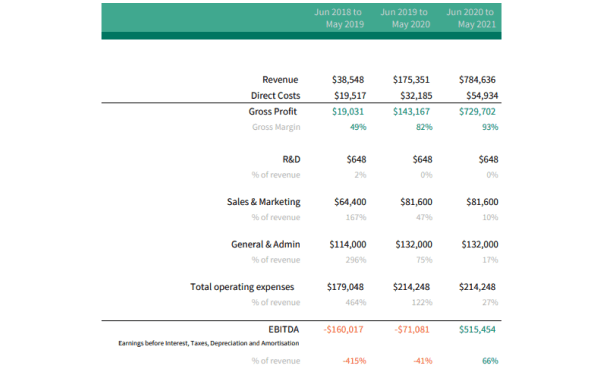
Task: Select the Revenue row label
Action: (280, 80)
